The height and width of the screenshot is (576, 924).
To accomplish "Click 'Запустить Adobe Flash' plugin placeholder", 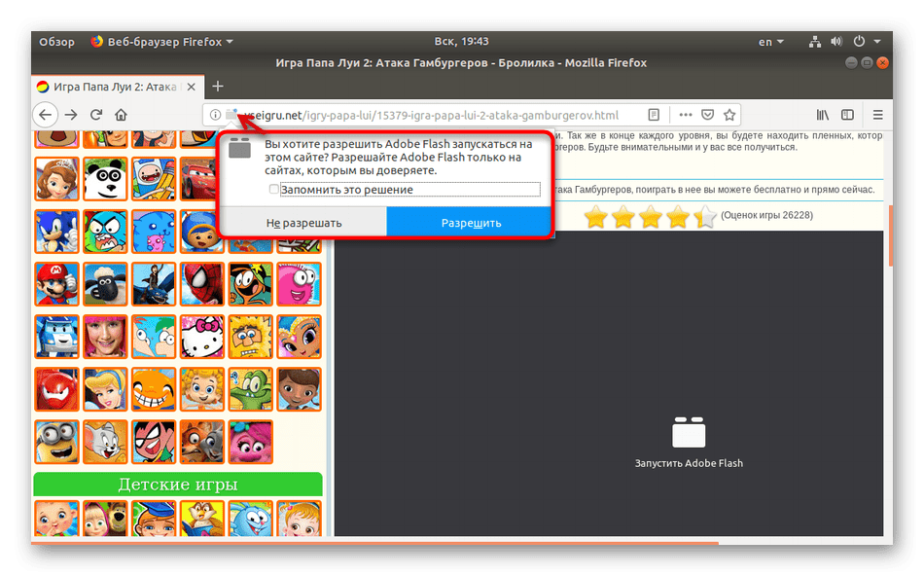I will tap(689, 444).
